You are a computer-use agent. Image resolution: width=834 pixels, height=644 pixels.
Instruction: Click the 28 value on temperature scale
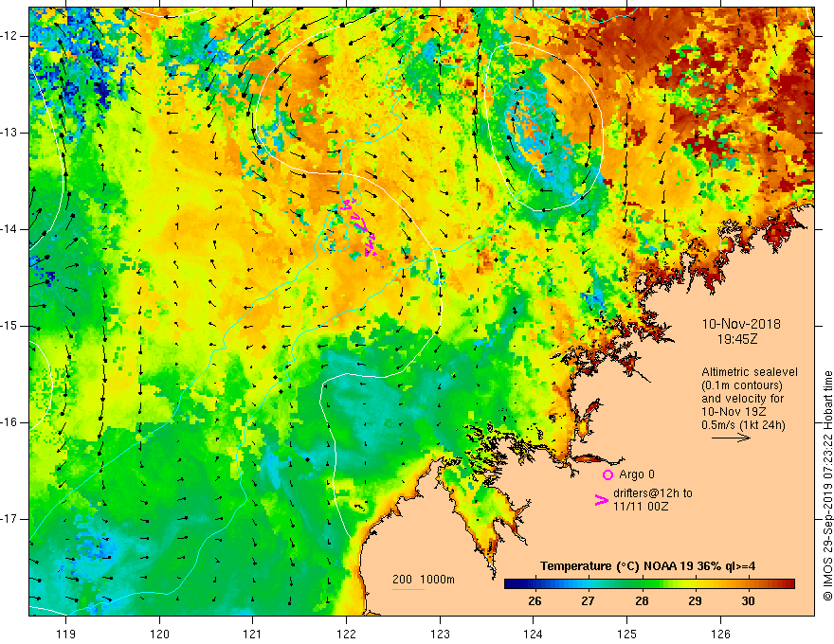point(642,601)
